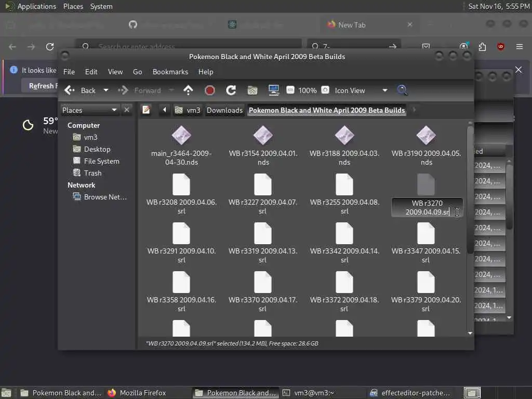Switch to effecteditor-patche taskbar entry
532x399 pixels.
410,393
